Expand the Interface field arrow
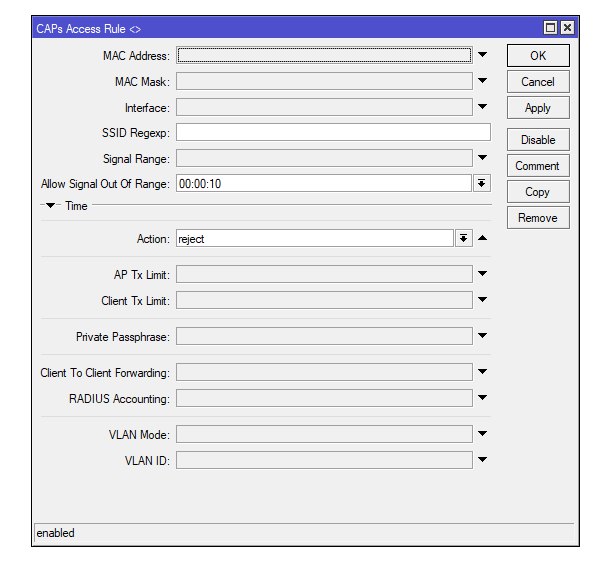The height and width of the screenshot is (578, 615). (482, 107)
